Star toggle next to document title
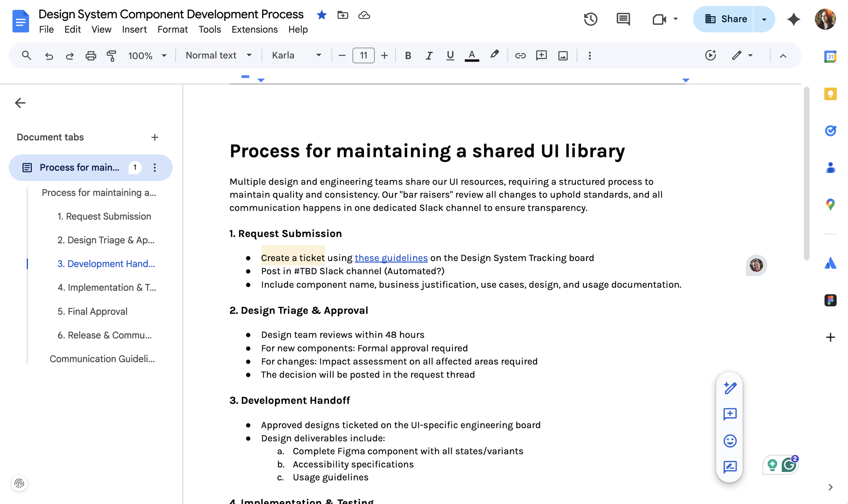The image size is (848, 504). (321, 15)
